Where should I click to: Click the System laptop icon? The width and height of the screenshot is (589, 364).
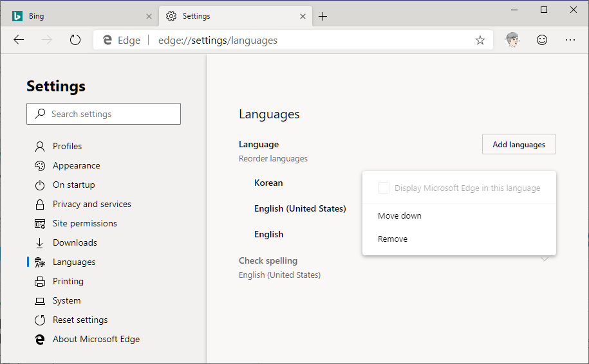[40, 301]
